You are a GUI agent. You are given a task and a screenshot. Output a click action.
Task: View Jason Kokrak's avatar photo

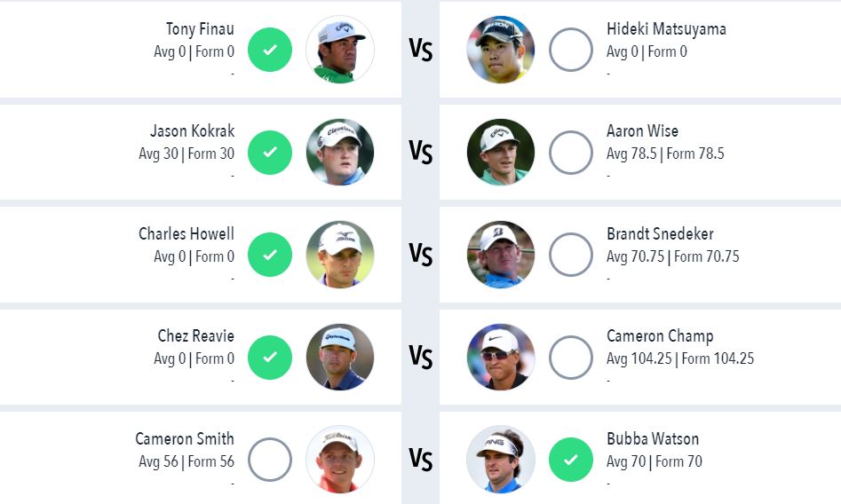point(340,152)
